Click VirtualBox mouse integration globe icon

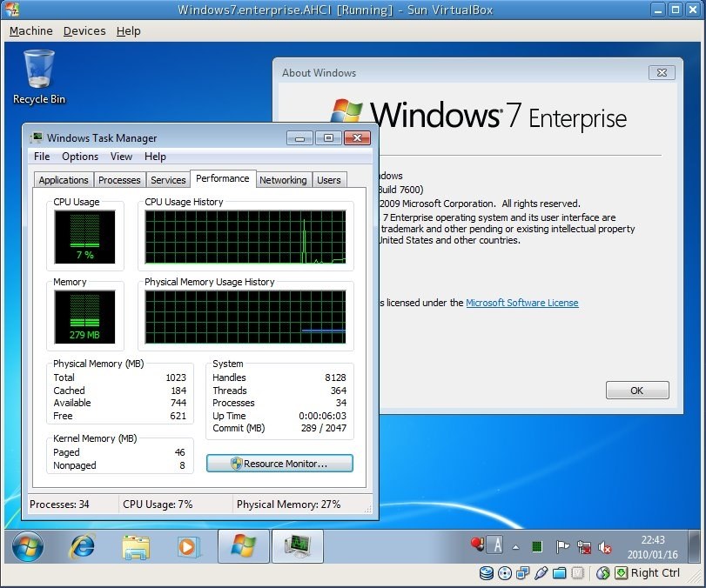pos(603,573)
